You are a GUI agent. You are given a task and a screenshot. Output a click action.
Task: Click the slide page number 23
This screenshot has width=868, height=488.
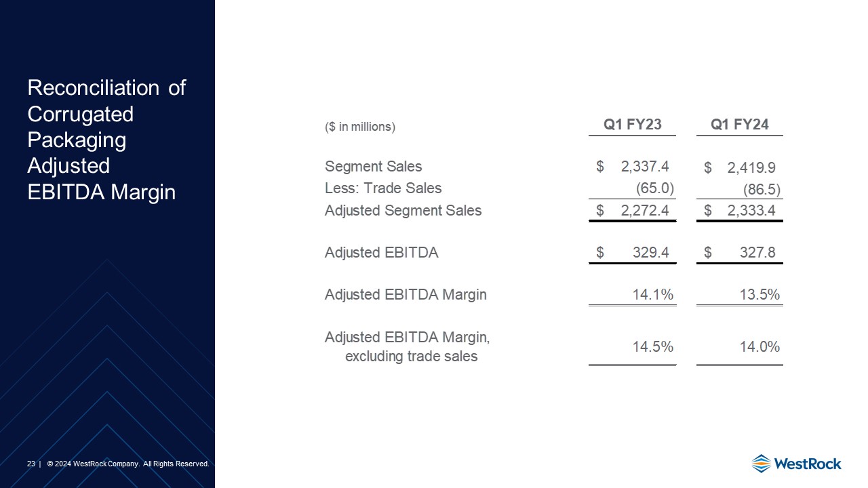click(x=31, y=464)
